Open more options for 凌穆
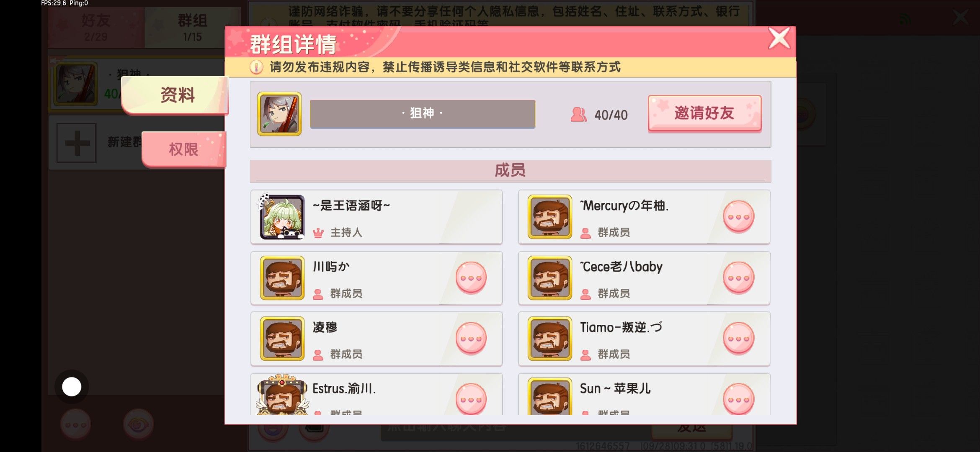Screen dimensions: 980x452 471,339
